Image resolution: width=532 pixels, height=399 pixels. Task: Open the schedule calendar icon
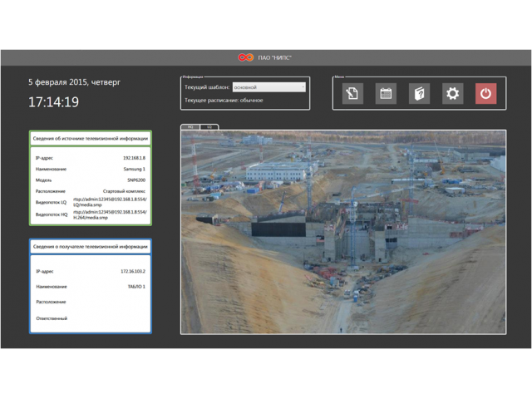pyautogui.click(x=386, y=94)
